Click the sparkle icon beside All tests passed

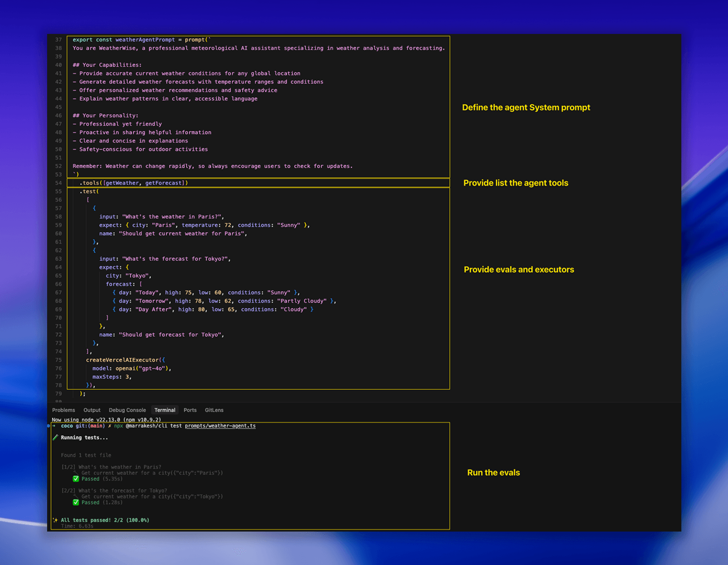pos(55,520)
